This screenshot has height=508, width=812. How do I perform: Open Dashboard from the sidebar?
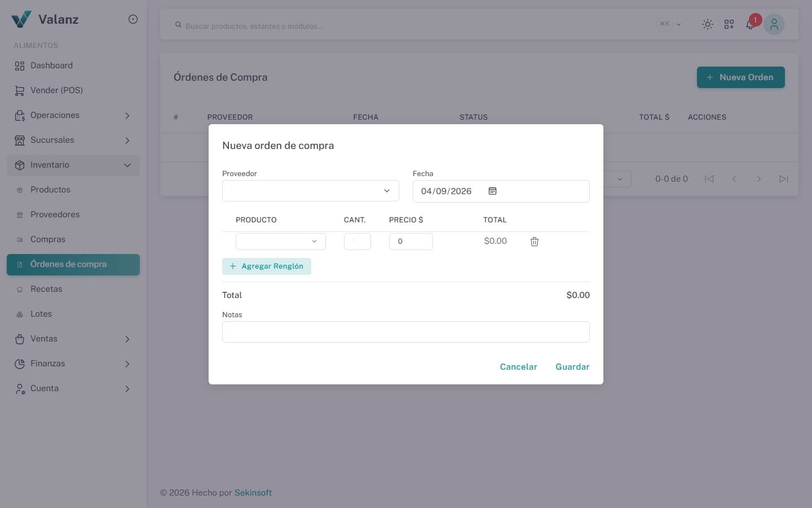click(73, 65)
